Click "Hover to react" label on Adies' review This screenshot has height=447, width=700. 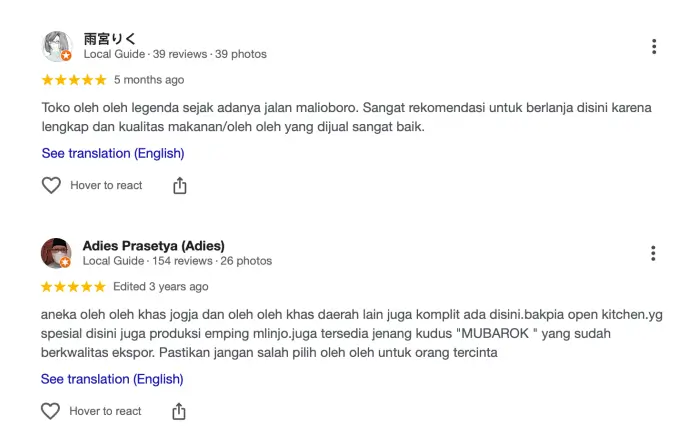click(106, 411)
